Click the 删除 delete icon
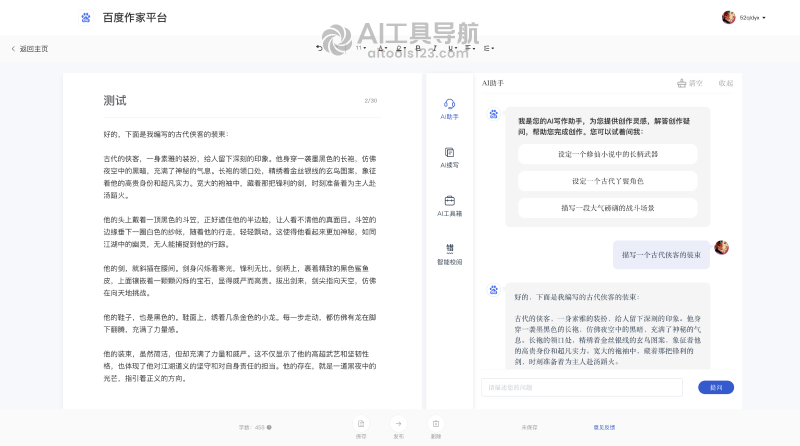Viewport: 800px width, 446px height. tap(436, 424)
